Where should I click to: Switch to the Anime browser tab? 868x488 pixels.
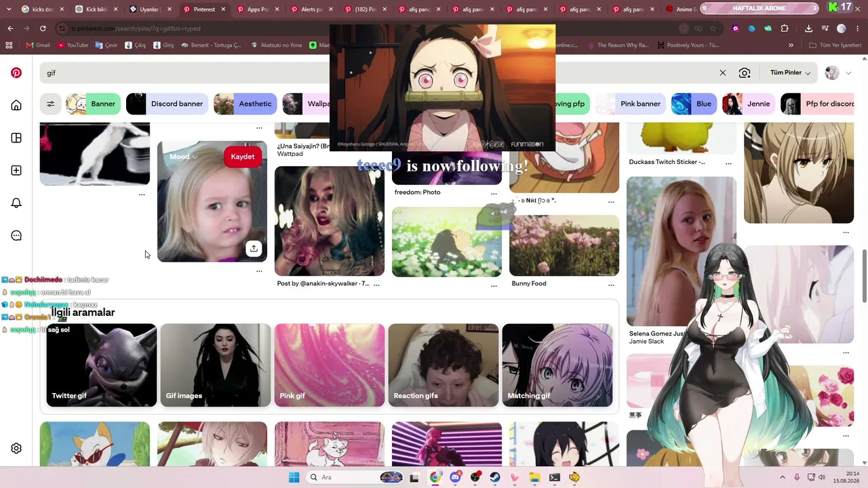(680, 9)
